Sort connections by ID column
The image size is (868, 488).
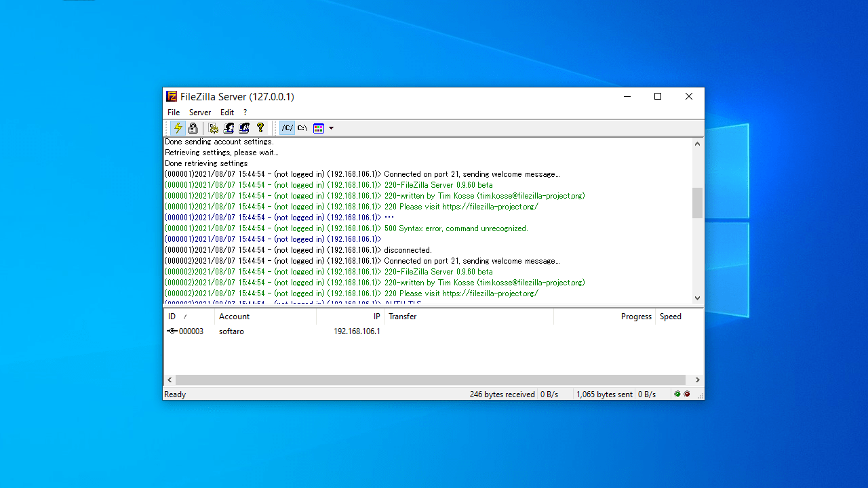[x=189, y=317]
